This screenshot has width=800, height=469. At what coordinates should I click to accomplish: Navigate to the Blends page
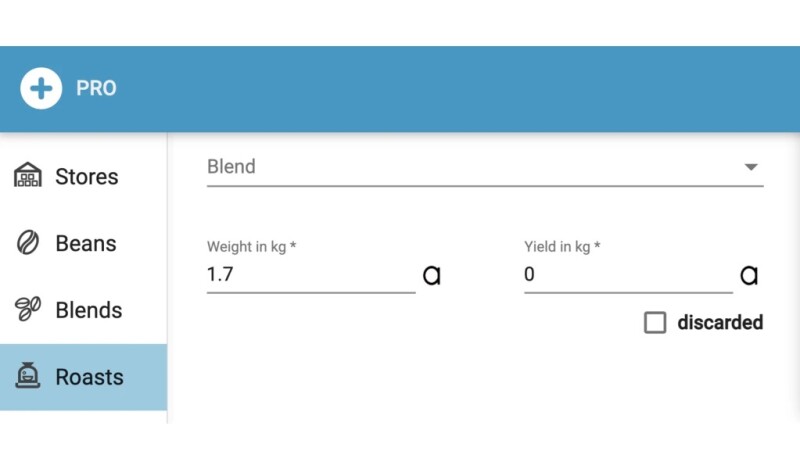pyautogui.click(x=88, y=311)
